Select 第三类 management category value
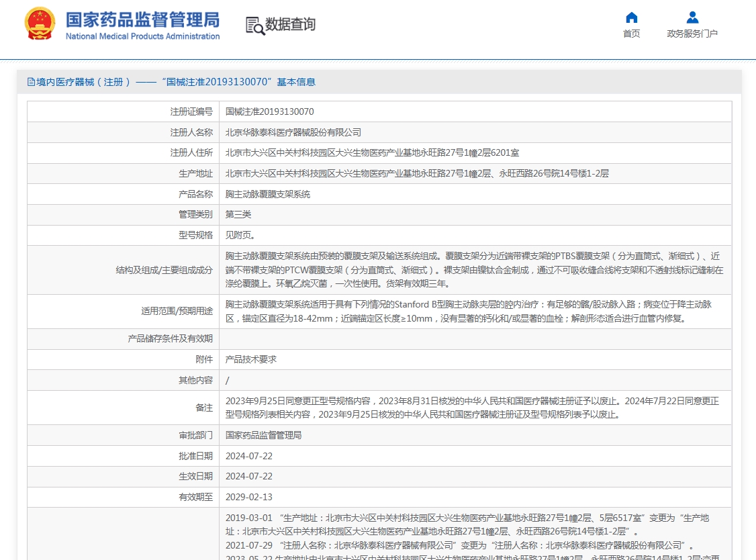 click(238, 215)
